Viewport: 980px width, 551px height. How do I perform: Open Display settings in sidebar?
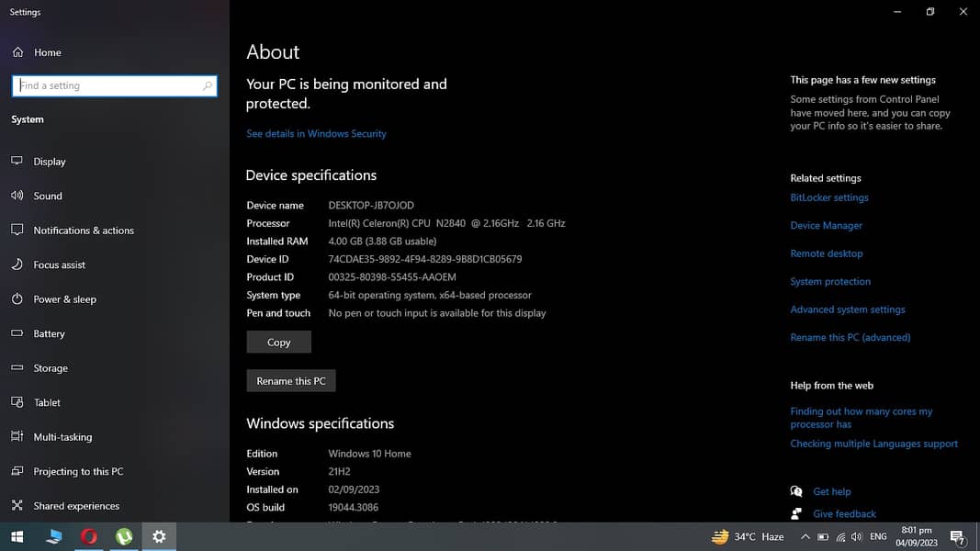pos(49,162)
